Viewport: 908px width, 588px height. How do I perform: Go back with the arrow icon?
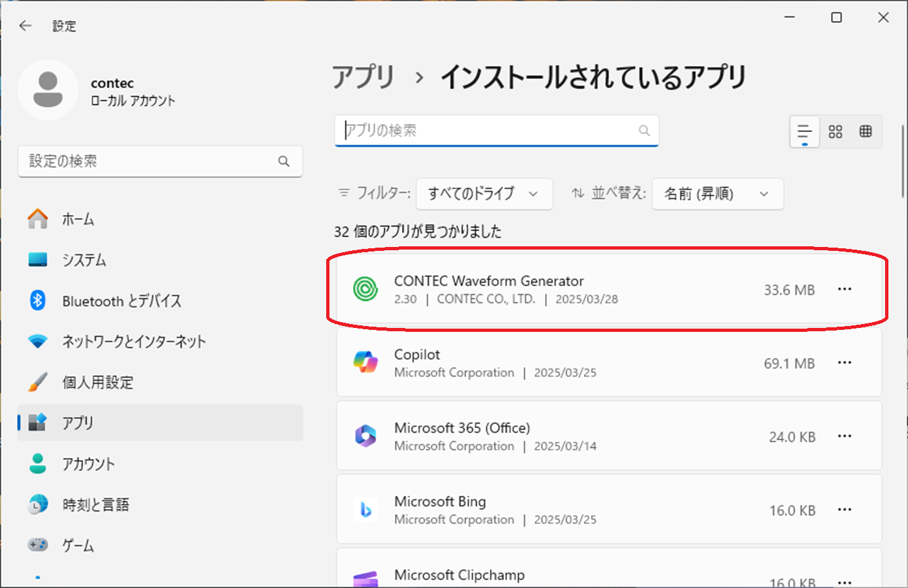point(25,25)
